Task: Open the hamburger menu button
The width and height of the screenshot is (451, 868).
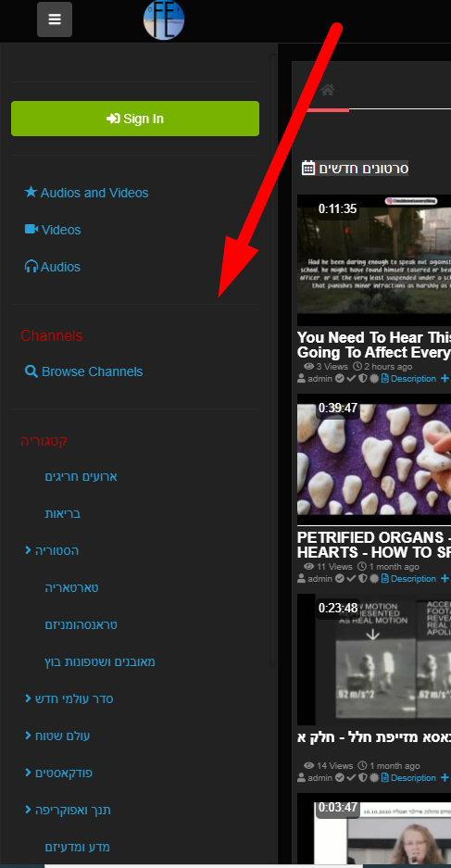Action: click(x=55, y=19)
